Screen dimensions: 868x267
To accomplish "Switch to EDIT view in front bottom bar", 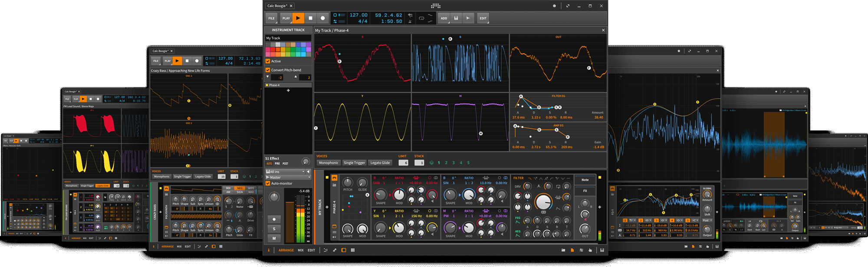I will 312,250.
